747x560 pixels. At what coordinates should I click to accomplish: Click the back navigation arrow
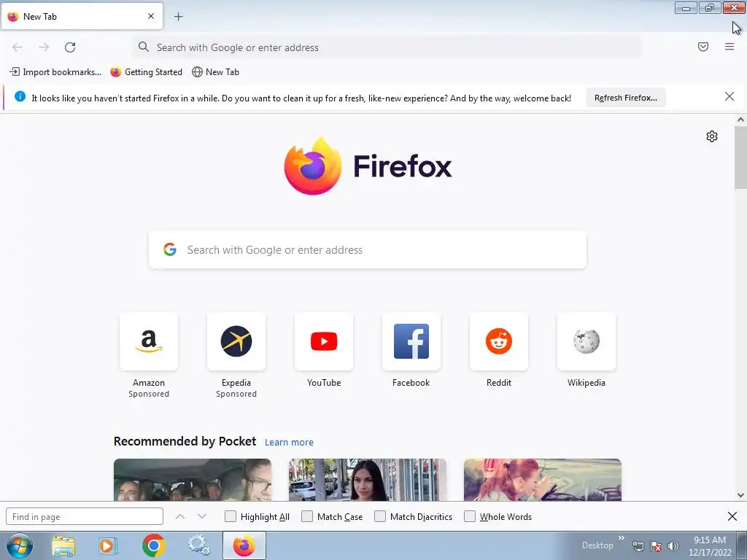pos(18,47)
